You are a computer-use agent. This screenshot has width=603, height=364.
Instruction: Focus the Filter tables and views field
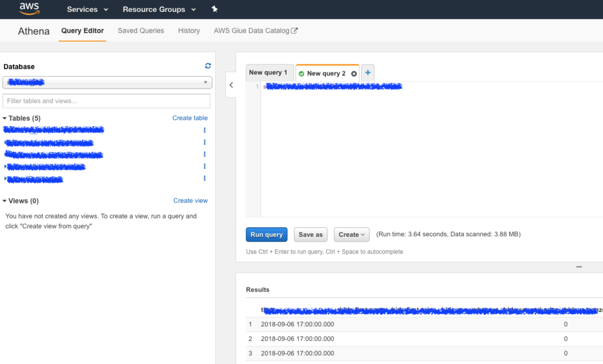click(107, 101)
